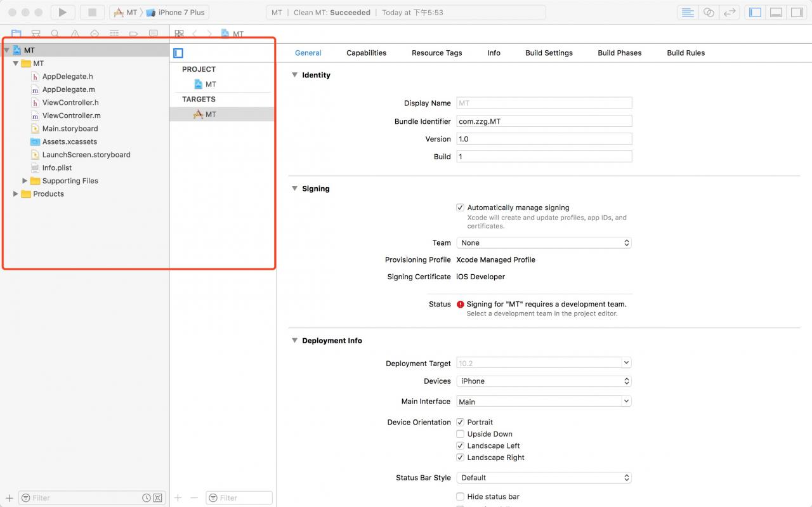Open the Test navigator
This screenshot has width=812, height=507.
95,34
